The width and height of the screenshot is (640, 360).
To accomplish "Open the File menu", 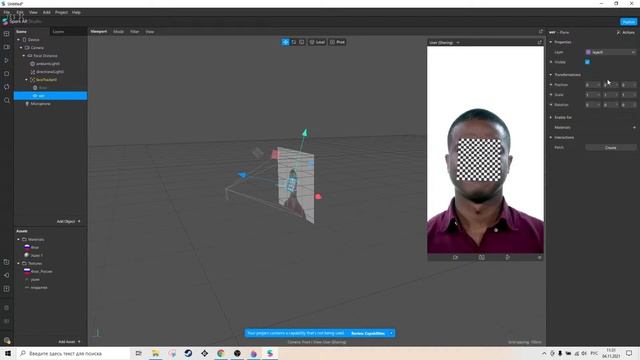I will pos(7,12).
